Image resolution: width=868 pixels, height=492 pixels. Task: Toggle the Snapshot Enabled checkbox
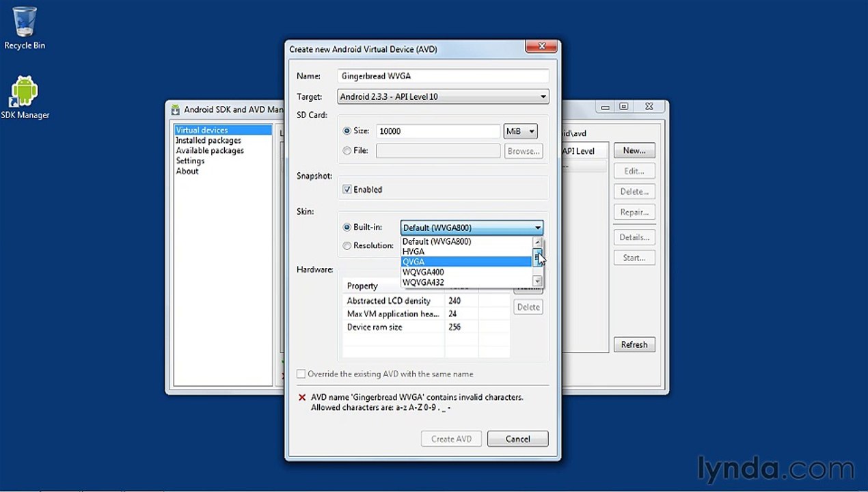(x=347, y=189)
